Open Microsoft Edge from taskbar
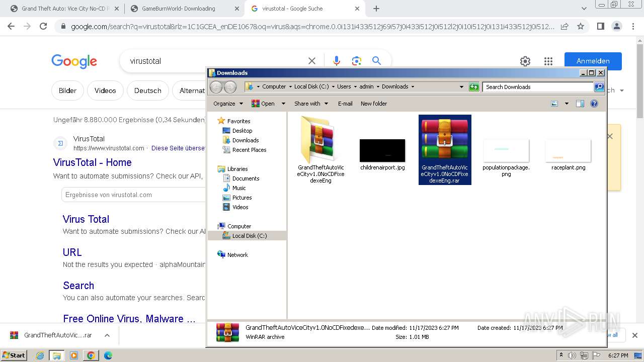 coord(108,355)
